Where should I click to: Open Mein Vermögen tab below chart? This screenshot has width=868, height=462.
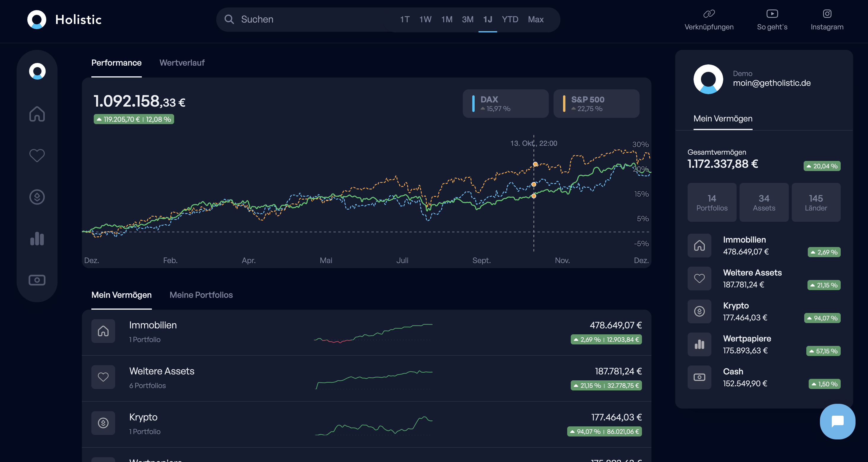[x=121, y=295]
